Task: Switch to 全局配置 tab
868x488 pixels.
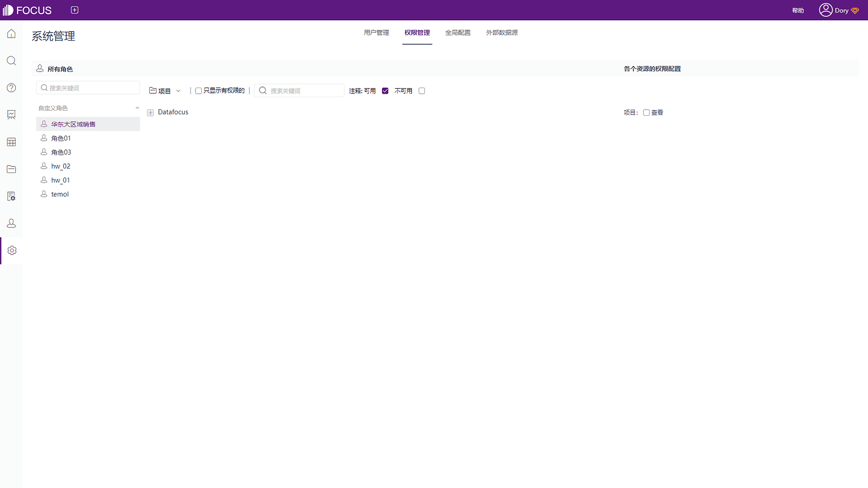Action: pyautogui.click(x=458, y=33)
